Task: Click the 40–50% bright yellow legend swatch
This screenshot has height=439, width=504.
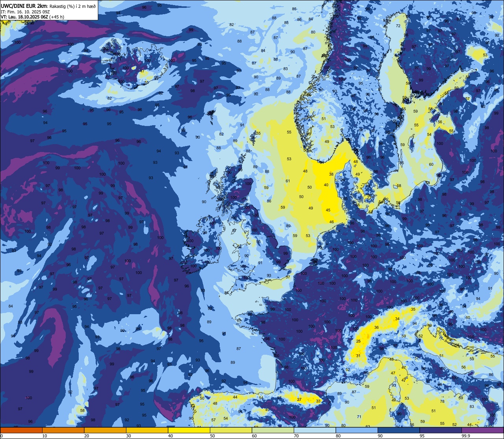Action: (x=189, y=430)
